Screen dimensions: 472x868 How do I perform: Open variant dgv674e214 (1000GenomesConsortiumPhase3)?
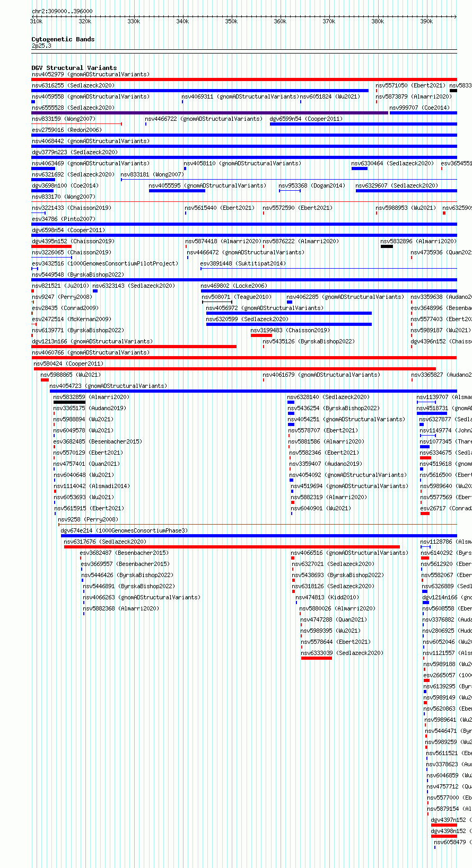(124, 530)
